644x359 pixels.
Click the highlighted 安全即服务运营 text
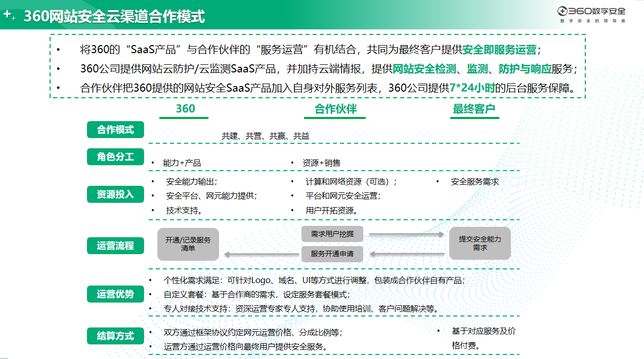click(499, 50)
